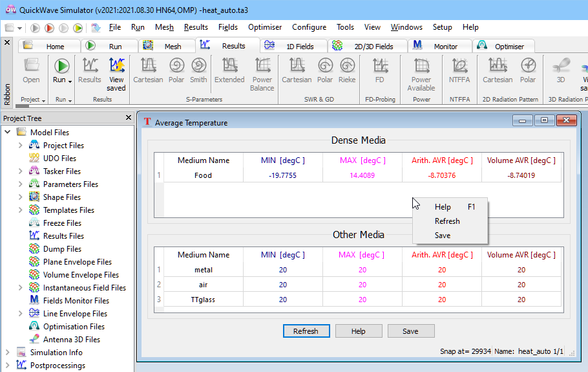The width and height of the screenshot is (588, 372).
Task: Close the ribbon panel with X
Action: (6, 43)
